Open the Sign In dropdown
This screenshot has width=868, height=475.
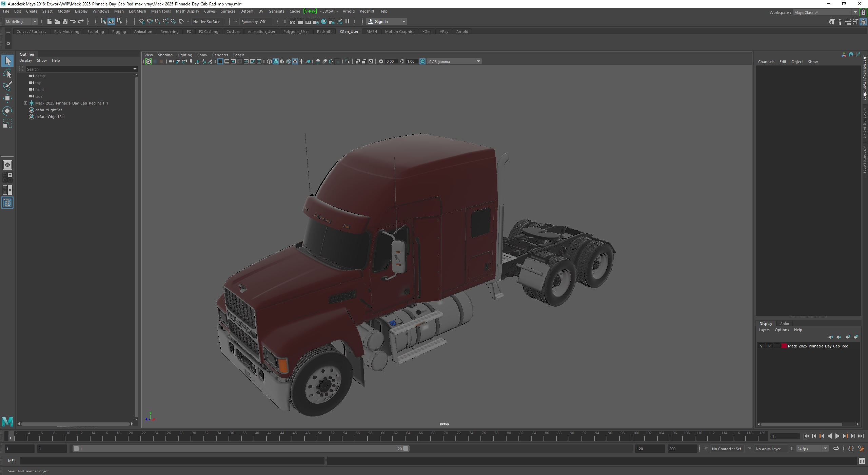click(387, 21)
